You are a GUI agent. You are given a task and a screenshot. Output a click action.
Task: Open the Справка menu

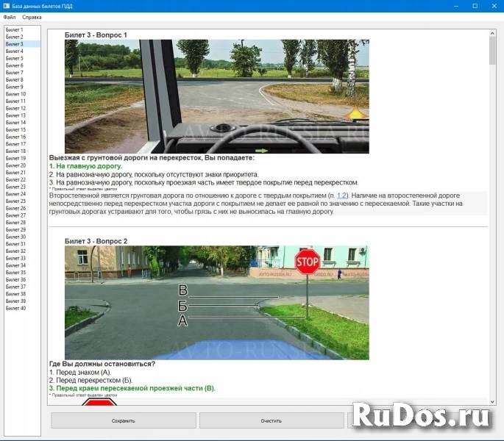pyautogui.click(x=32, y=16)
